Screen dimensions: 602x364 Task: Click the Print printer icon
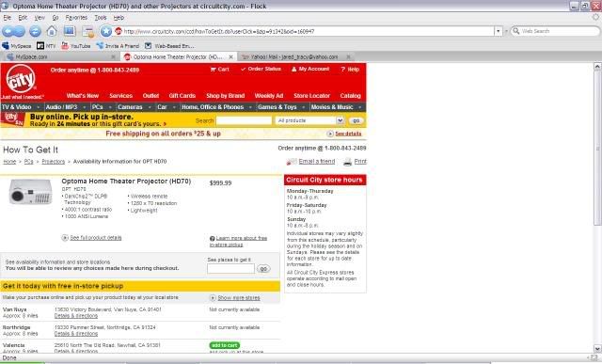click(x=347, y=162)
